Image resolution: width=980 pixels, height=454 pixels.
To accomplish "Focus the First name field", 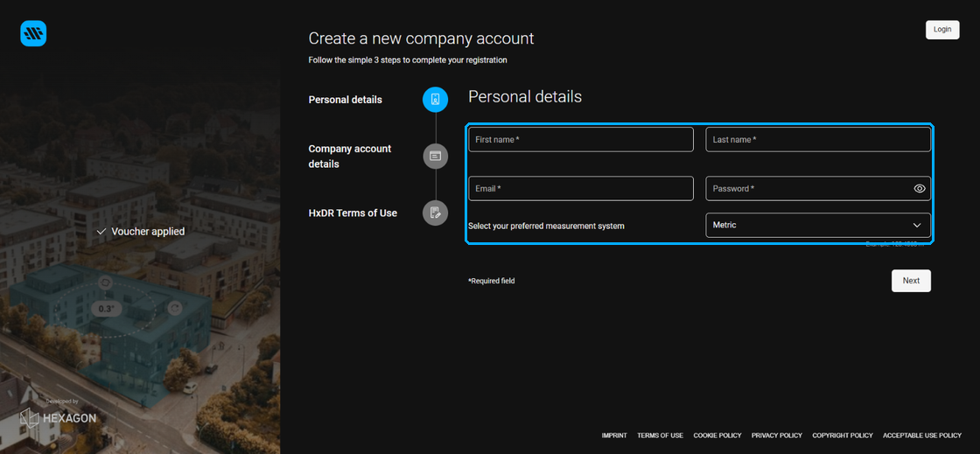I will (581, 139).
